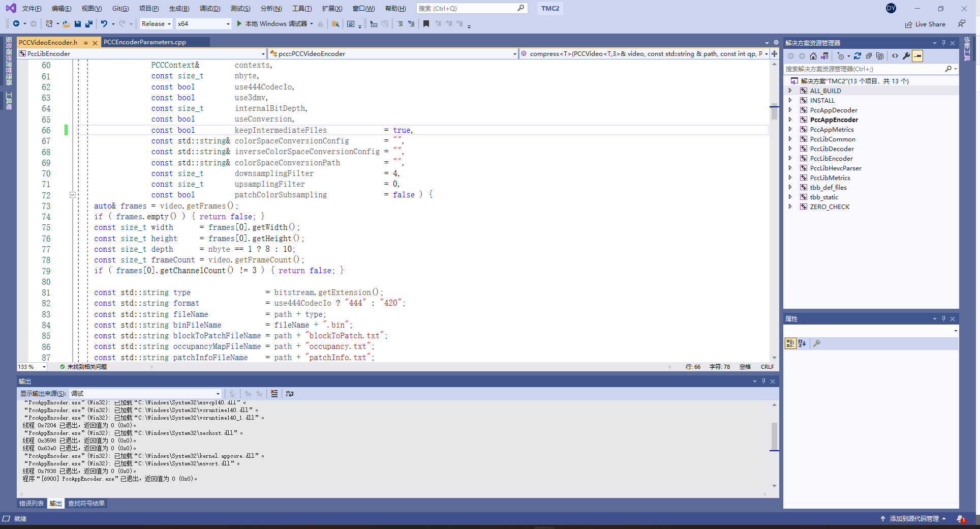Screen dimensions: 980x529
Task: Collapse all nodes in Solution Explorer
Action: pos(869,56)
